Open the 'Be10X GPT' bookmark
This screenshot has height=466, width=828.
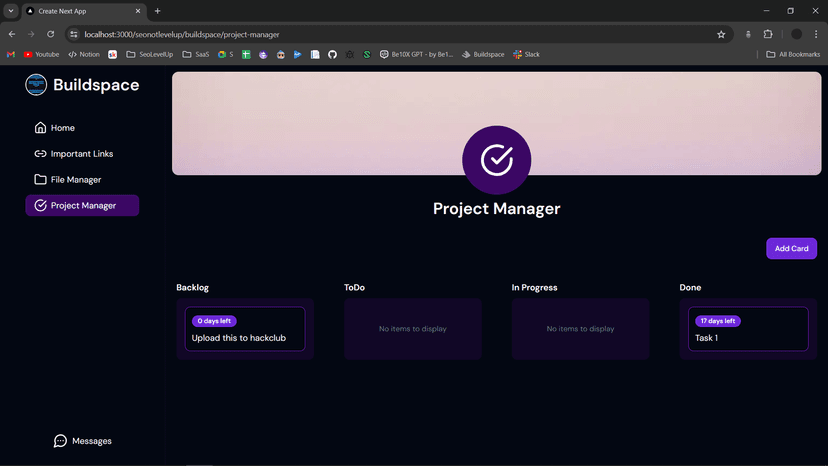(x=417, y=54)
